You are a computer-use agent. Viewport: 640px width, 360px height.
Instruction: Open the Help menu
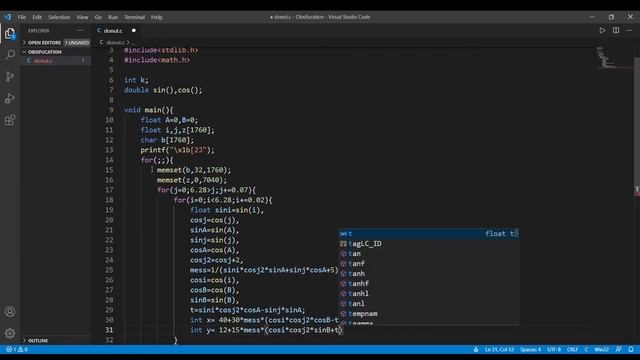pyautogui.click(x=157, y=17)
